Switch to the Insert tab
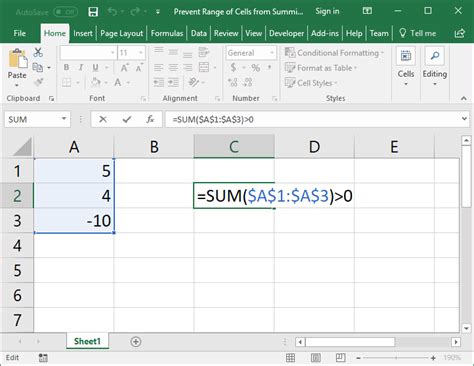 point(83,33)
